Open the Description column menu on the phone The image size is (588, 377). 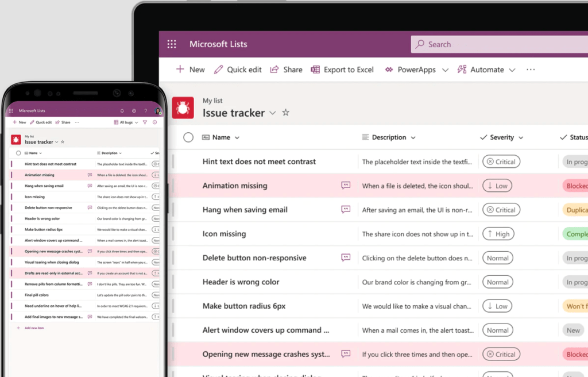coord(121,153)
